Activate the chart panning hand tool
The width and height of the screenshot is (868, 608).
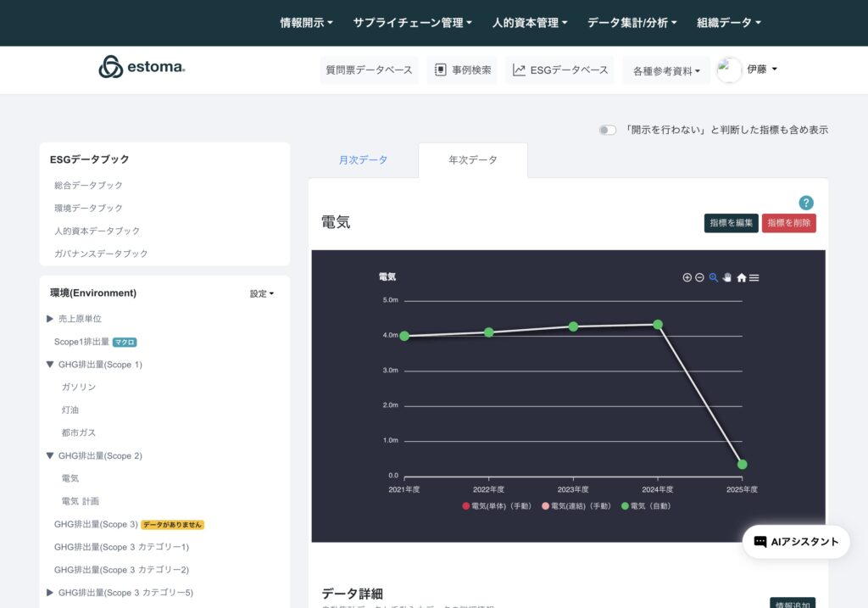click(727, 277)
